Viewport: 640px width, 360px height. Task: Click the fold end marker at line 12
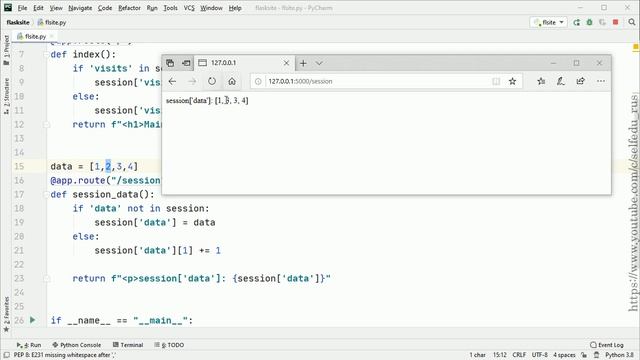tap(46, 124)
